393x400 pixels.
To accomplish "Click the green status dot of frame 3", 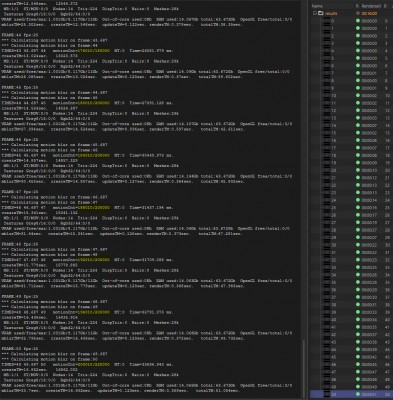I will point(358,43).
